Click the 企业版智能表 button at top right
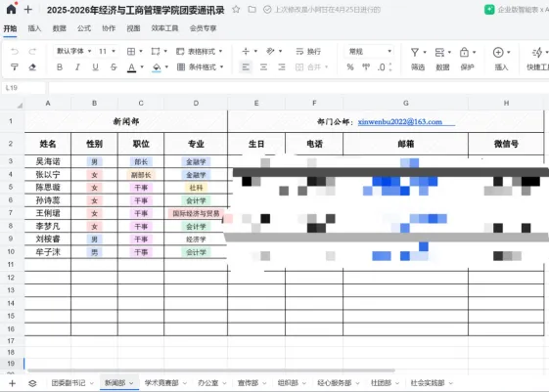 (517, 10)
